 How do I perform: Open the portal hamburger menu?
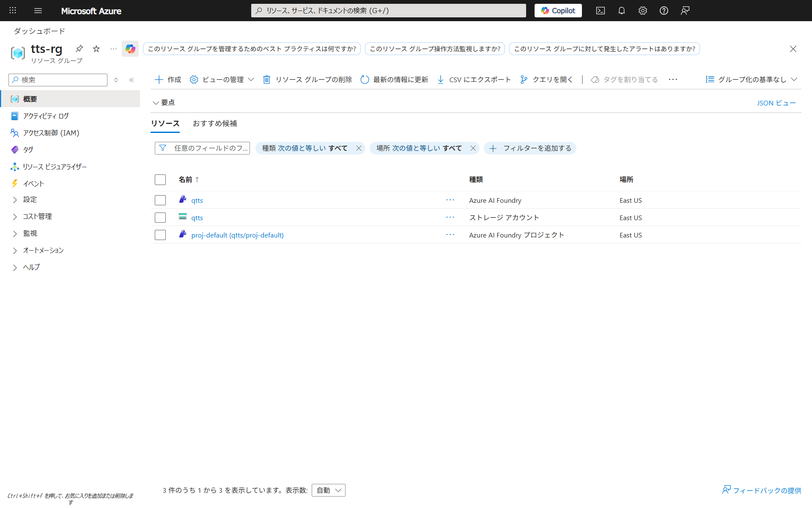[x=38, y=11]
